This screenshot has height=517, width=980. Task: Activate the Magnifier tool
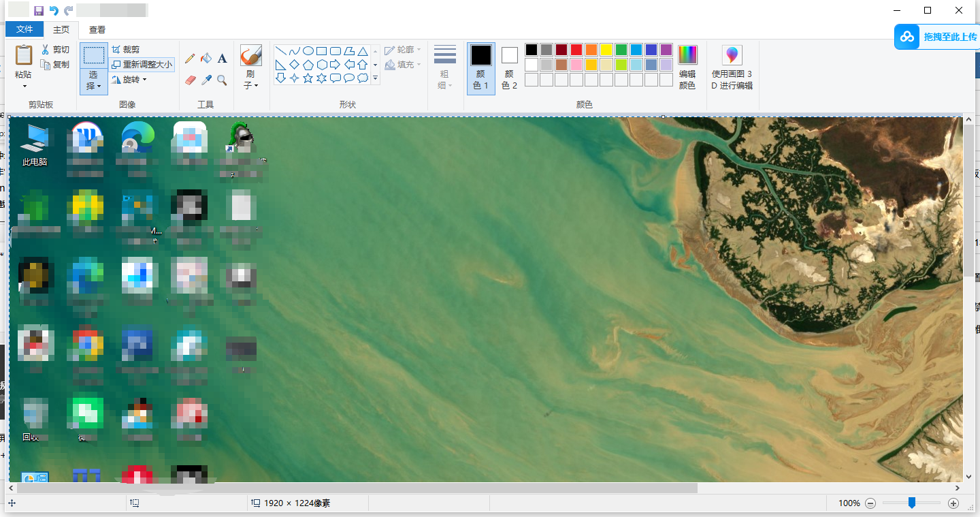pyautogui.click(x=222, y=80)
